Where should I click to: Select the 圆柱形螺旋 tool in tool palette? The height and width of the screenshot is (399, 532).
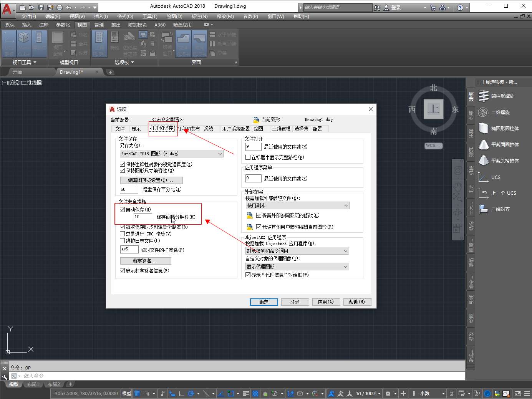[497, 96]
